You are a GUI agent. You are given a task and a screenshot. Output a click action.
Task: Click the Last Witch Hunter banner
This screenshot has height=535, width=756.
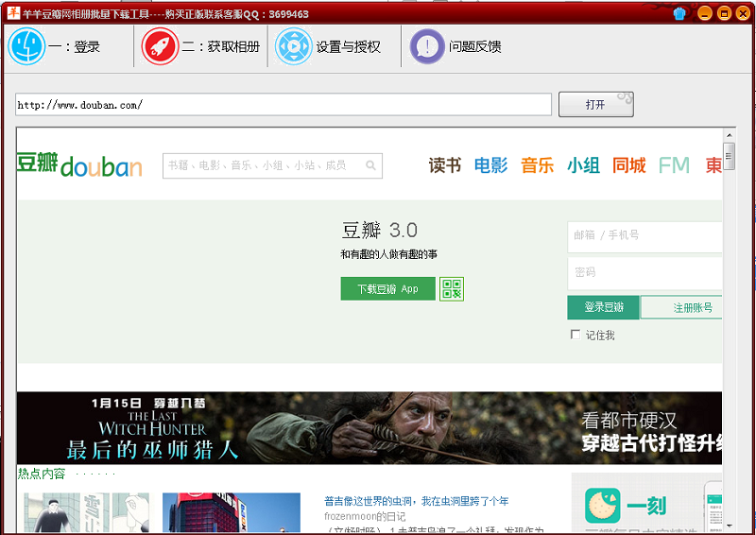[x=369, y=427]
